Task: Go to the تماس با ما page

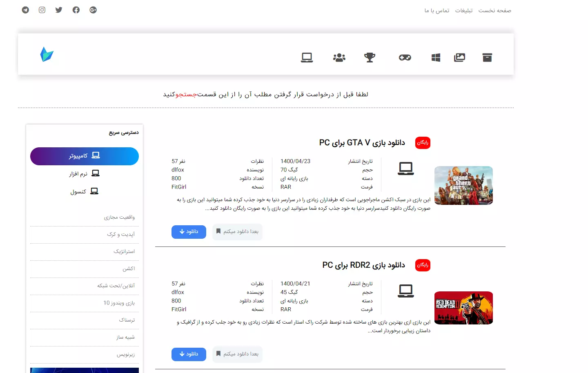Action: (x=437, y=11)
